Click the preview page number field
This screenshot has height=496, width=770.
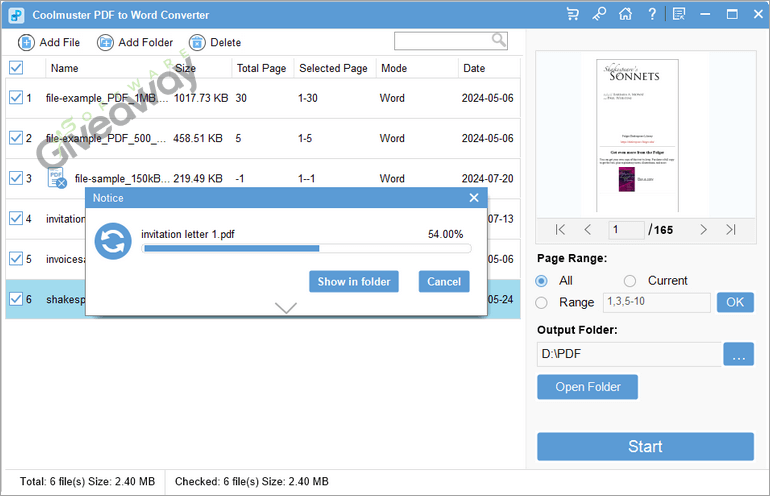[x=626, y=229]
